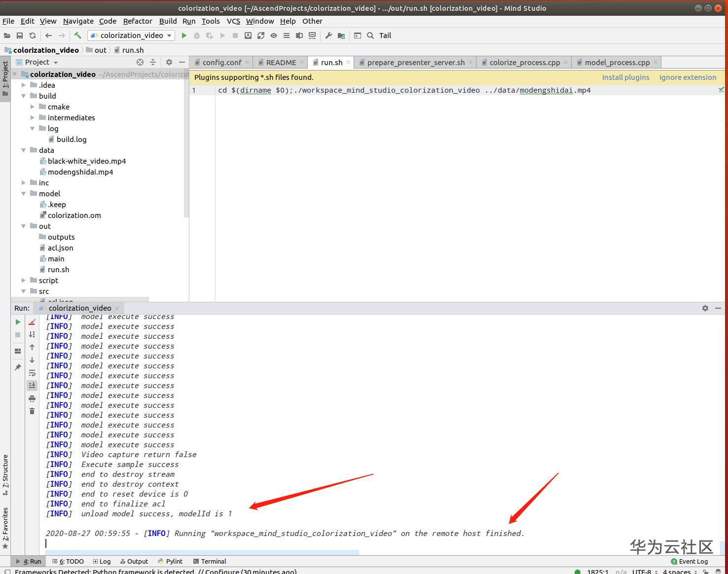
Task: Open the VCS menu
Action: click(233, 21)
